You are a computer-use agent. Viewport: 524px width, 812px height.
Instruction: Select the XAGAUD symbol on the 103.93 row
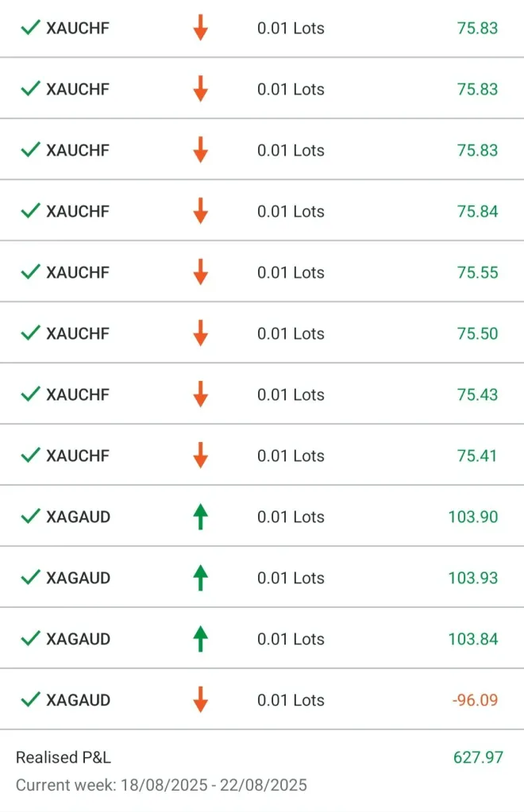(78, 578)
